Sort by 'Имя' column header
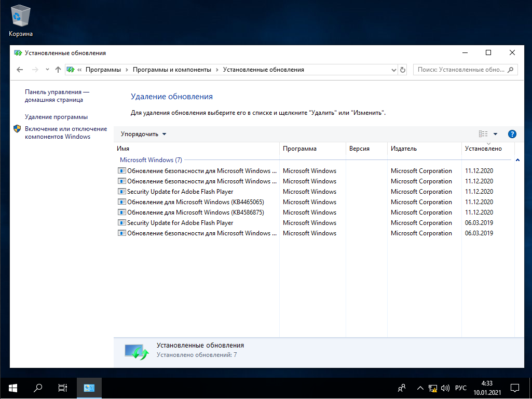Image resolution: width=532 pixels, height=399 pixels. point(196,149)
